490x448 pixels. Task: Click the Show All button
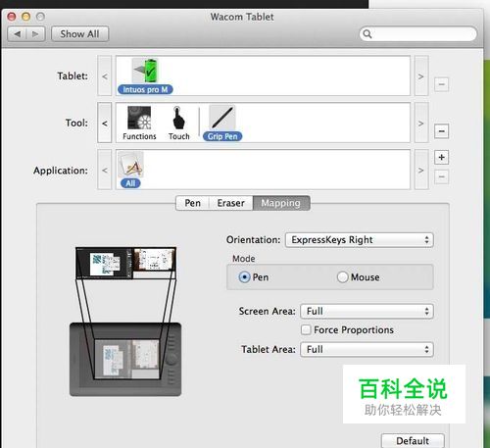(79, 34)
